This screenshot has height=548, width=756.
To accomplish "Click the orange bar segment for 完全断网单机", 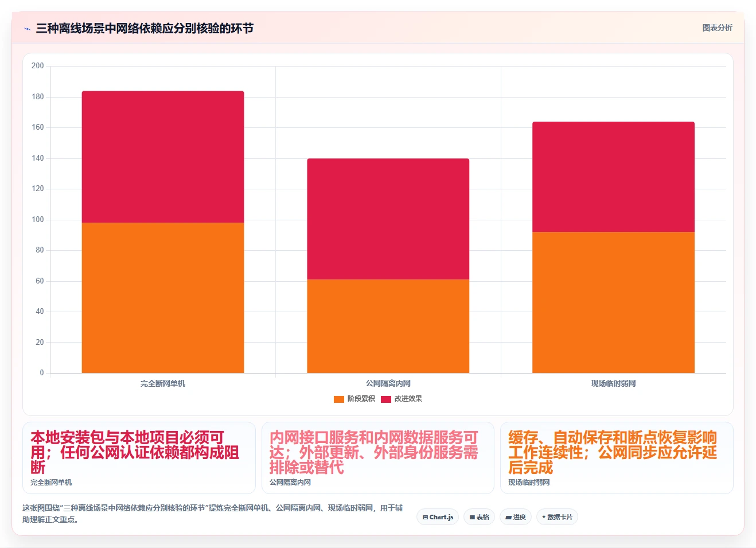I will [163, 298].
